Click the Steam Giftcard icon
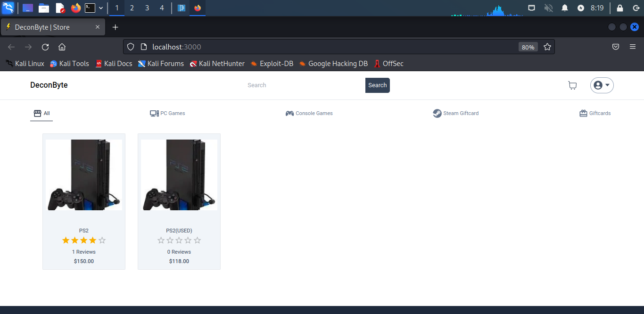Viewport: 644px width, 314px height. point(437,113)
